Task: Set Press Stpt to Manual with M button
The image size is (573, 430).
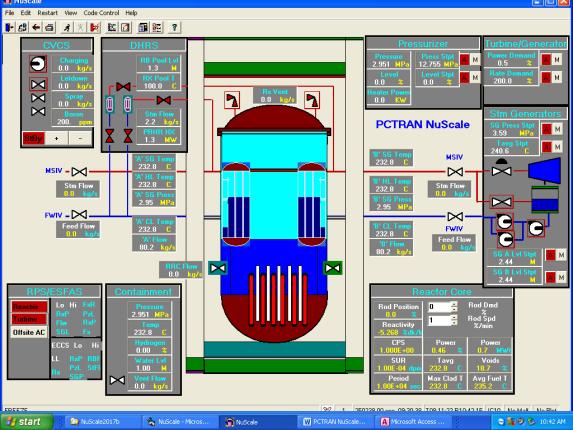Action: tap(475, 59)
